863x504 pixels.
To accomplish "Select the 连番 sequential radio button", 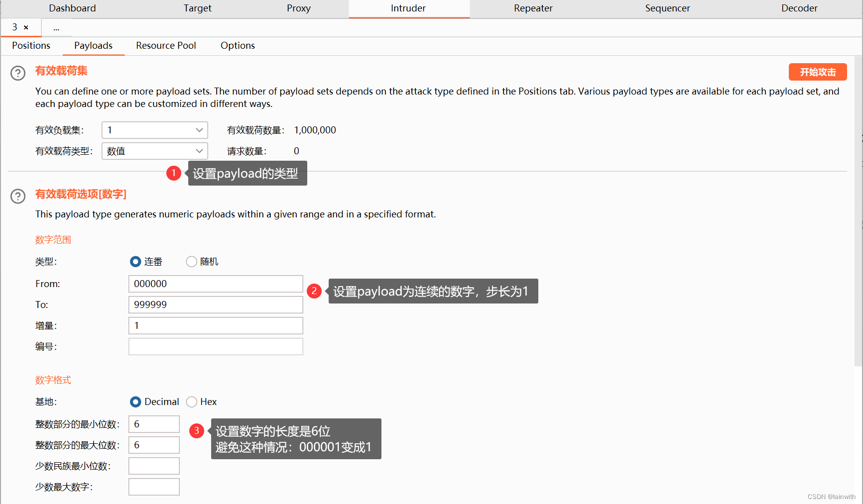I will click(135, 262).
